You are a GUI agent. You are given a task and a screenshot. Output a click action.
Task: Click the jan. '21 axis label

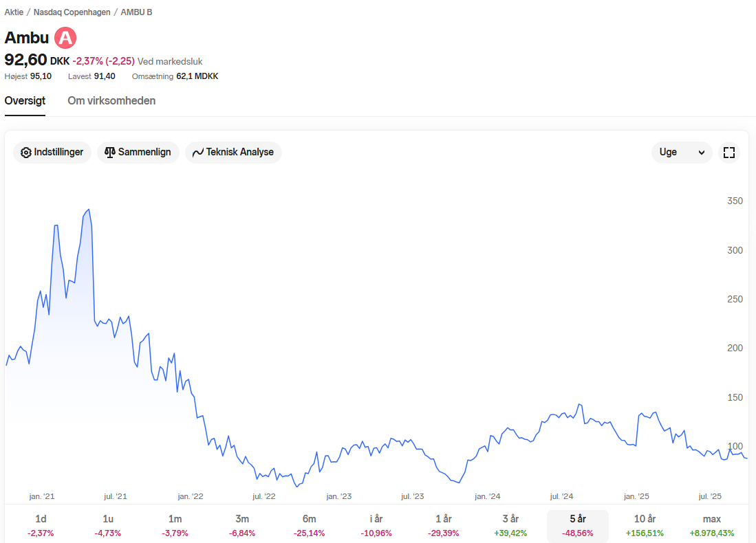tap(41, 496)
